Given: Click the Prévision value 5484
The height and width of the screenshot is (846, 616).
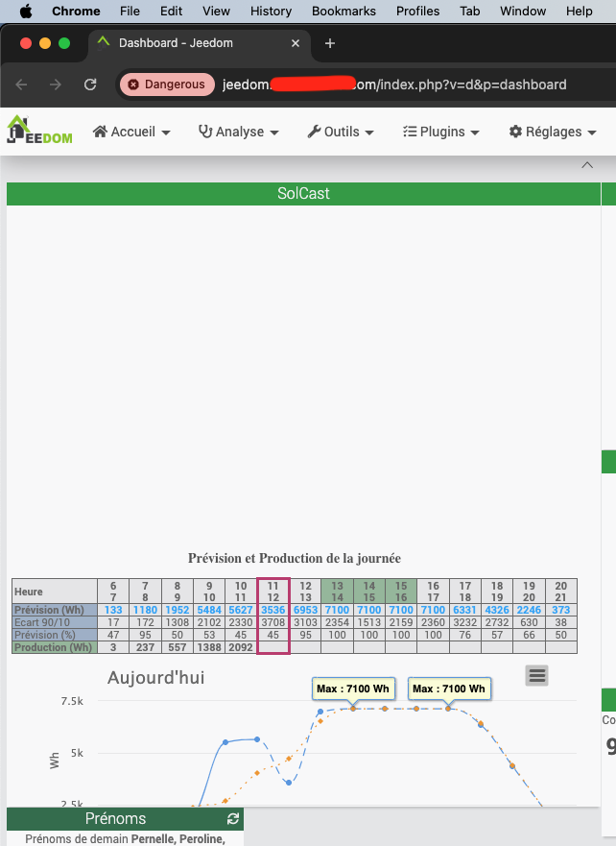Looking at the screenshot, I should (x=209, y=610).
